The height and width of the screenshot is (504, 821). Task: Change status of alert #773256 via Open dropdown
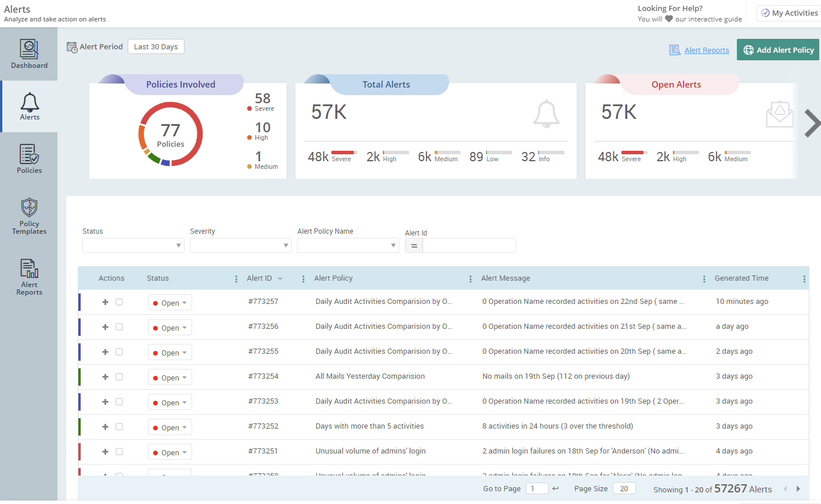point(169,327)
